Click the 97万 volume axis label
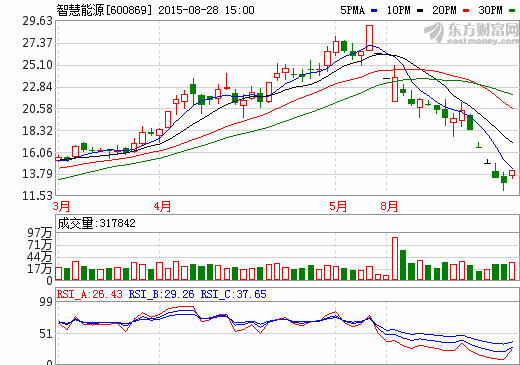Screen dimensions: 520x365 (40, 233)
